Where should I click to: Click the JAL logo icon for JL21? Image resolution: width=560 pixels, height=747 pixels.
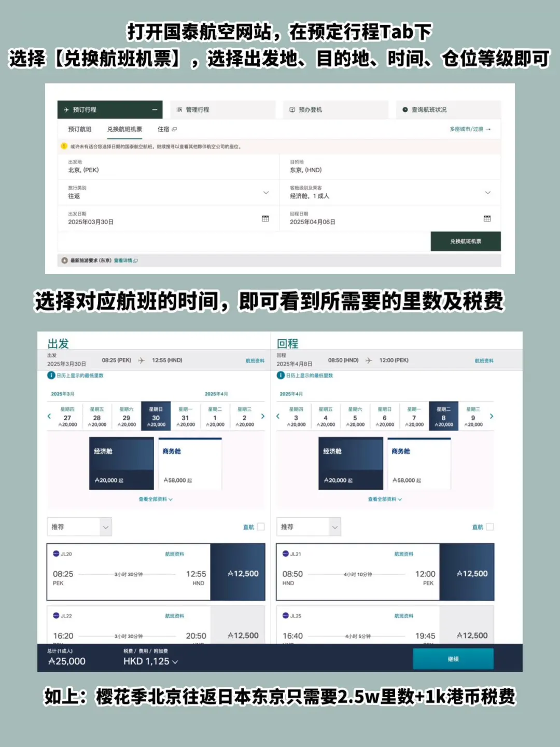(x=285, y=554)
